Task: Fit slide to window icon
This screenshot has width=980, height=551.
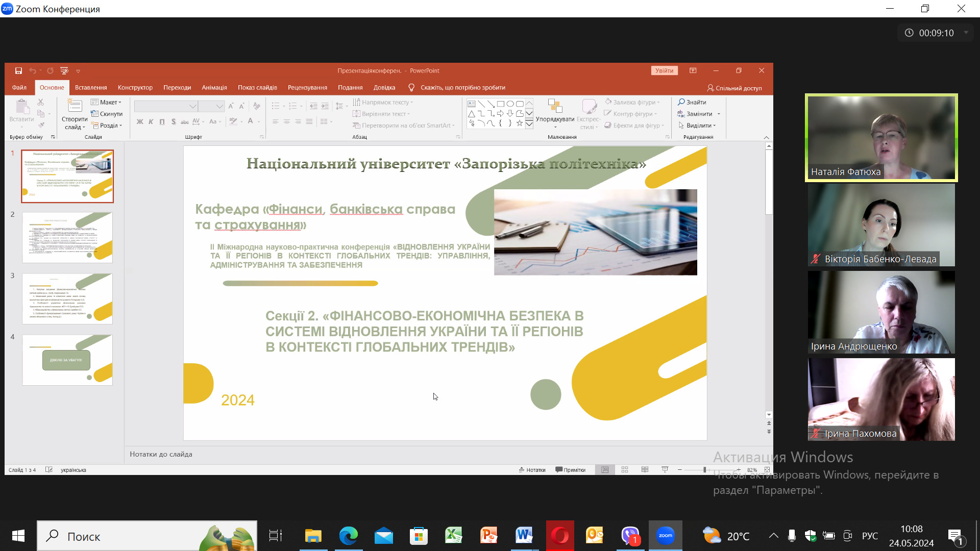Action: (767, 470)
